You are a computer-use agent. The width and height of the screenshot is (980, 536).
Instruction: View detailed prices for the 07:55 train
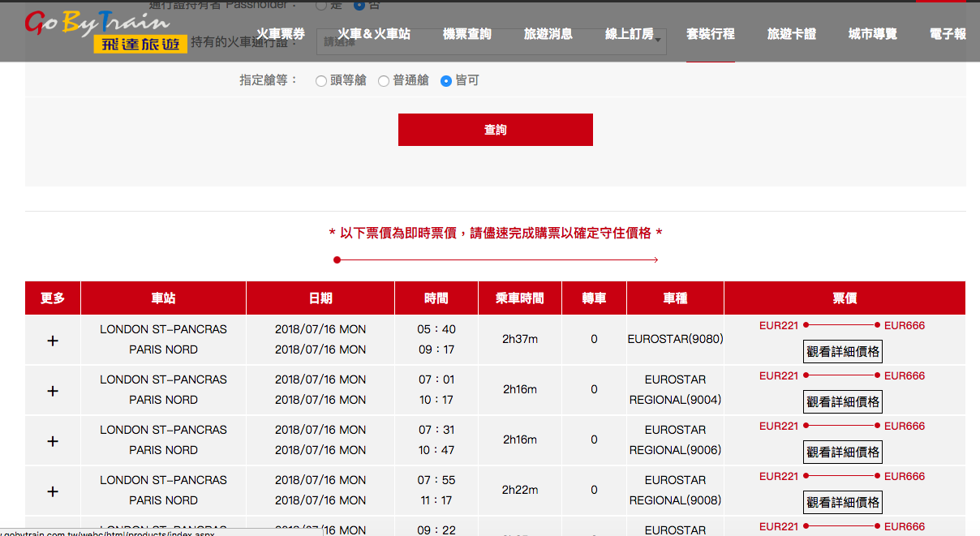(843, 503)
